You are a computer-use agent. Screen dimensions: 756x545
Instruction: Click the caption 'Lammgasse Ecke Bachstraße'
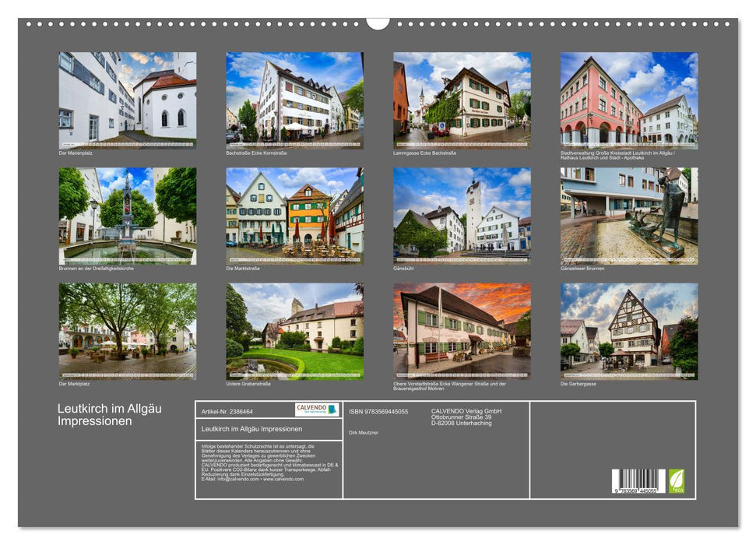(x=424, y=153)
